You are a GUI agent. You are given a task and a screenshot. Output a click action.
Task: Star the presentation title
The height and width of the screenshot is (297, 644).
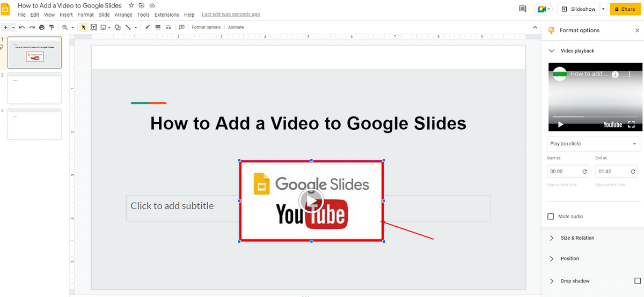(x=131, y=5)
